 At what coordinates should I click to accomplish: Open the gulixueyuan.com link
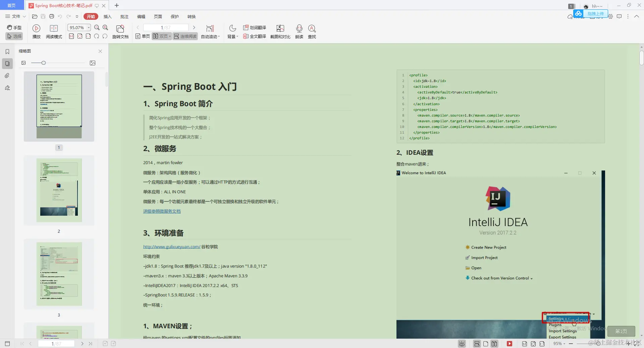pos(172,247)
